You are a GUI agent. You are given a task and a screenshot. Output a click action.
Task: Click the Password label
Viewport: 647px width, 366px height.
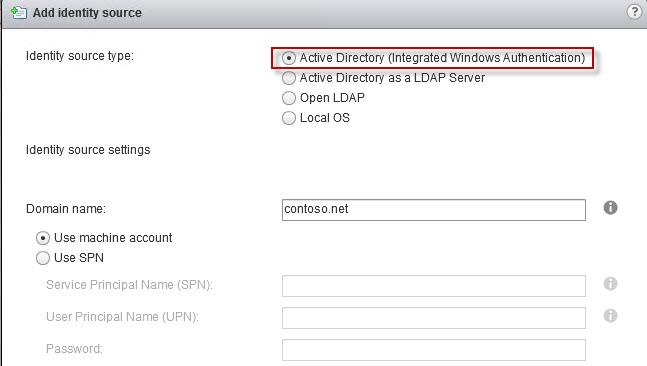(74, 349)
